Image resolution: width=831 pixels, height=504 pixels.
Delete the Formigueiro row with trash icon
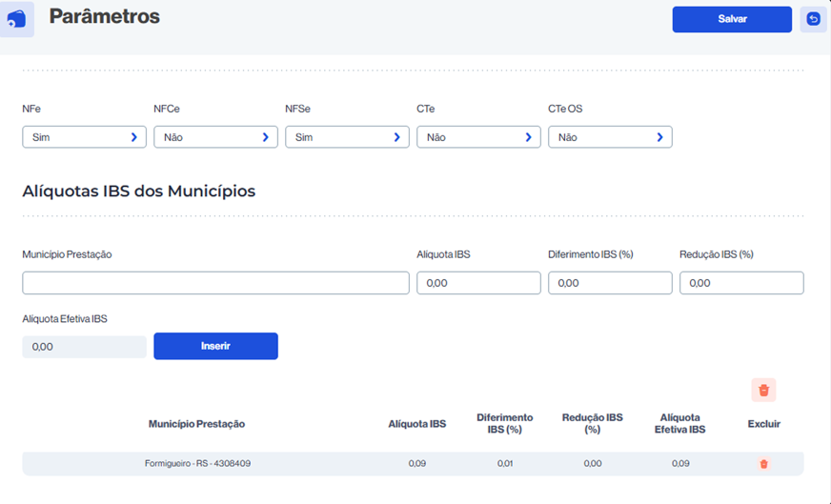763,464
